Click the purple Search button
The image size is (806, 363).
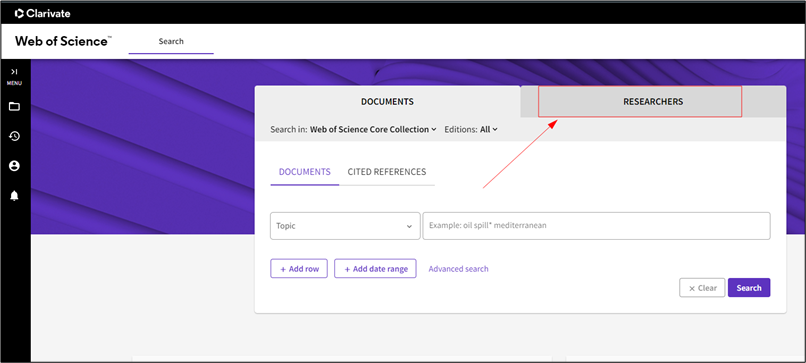[749, 288]
